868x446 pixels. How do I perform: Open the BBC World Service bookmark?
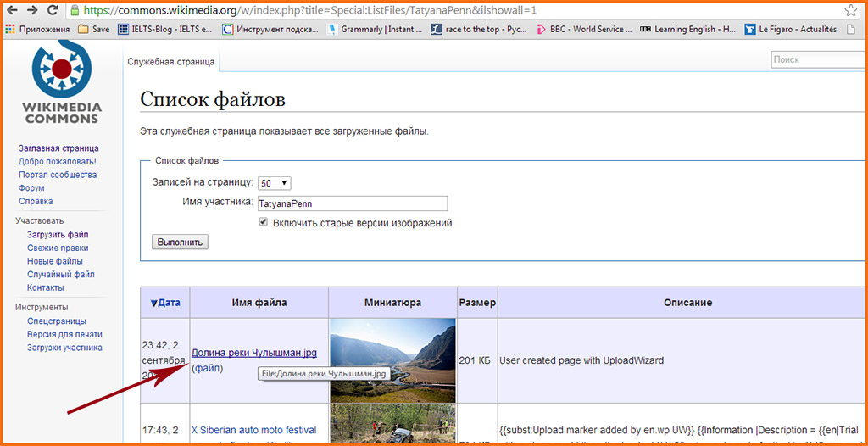584,29
